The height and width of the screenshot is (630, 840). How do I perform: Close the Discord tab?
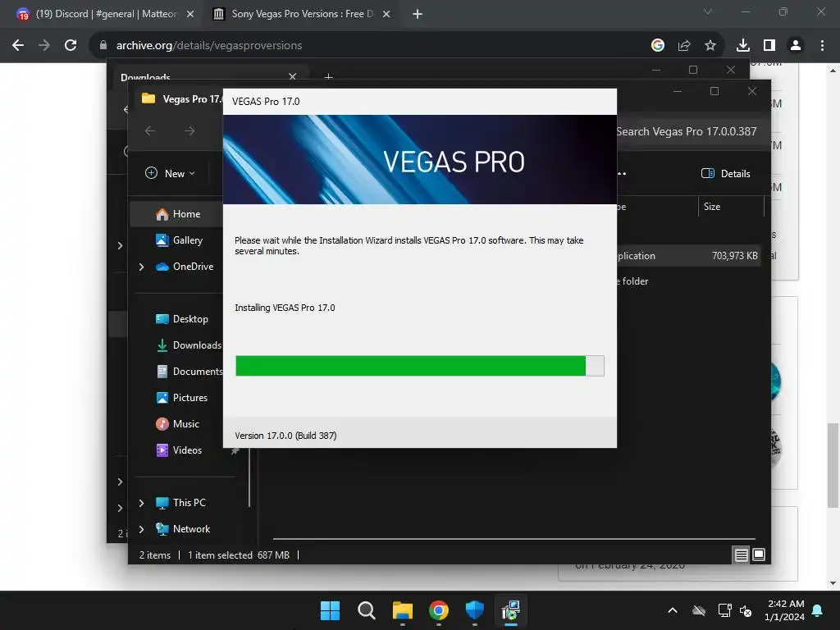pos(190,14)
